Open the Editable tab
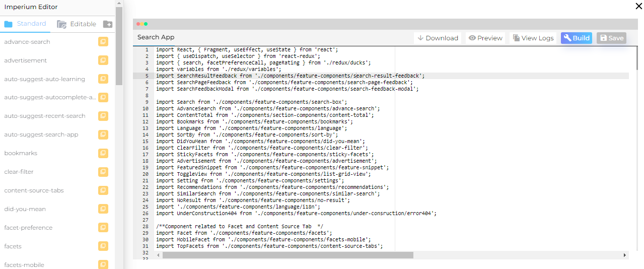 tap(77, 24)
